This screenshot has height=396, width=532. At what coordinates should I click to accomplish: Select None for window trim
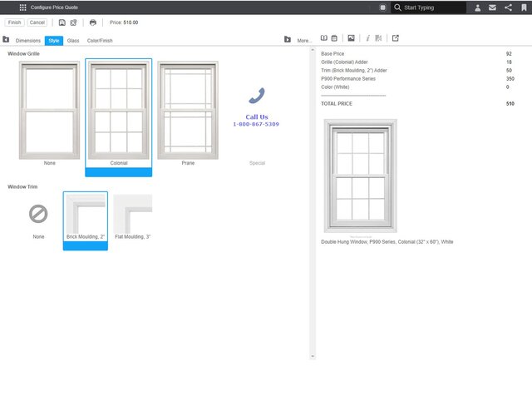(38, 215)
